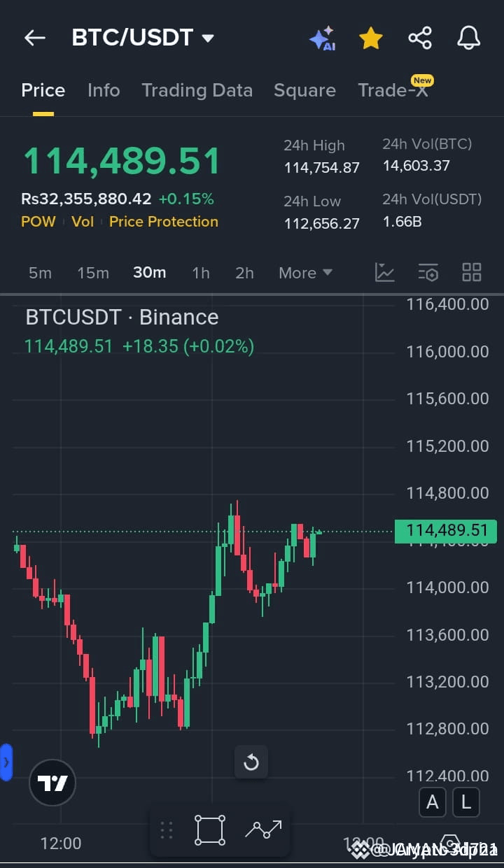Tap the share icon
Screen dimensions: 504x868
pos(420,38)
